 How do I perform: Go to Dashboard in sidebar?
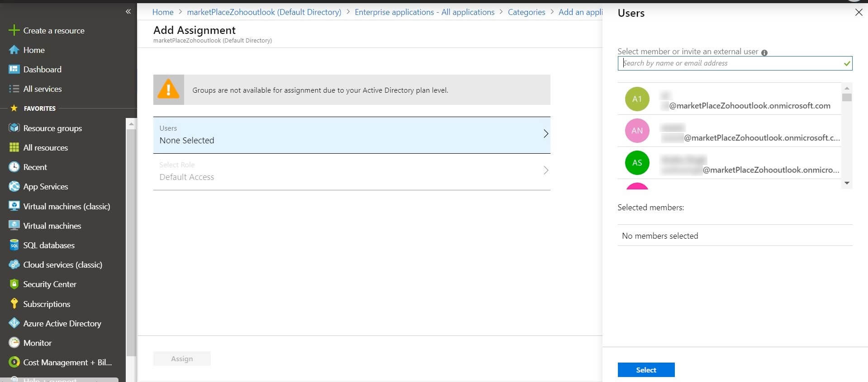[x=42, y=70]
